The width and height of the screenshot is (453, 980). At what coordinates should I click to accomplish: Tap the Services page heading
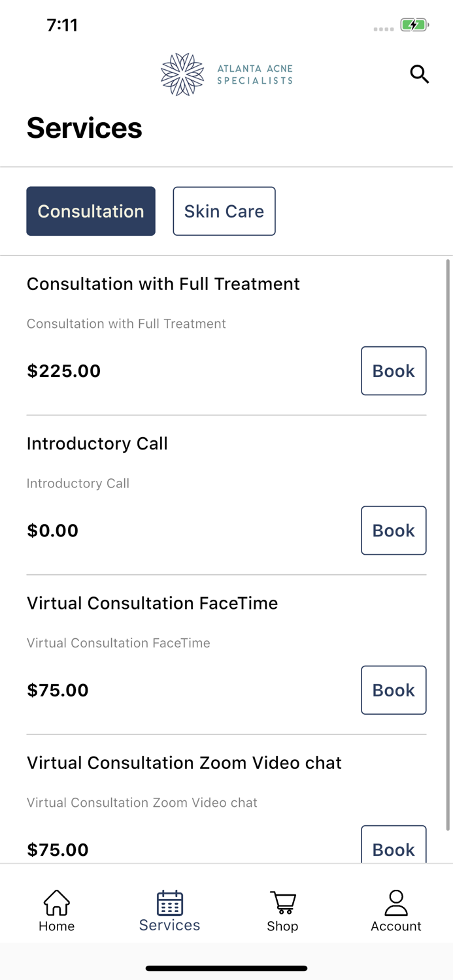tap(84, 128)
